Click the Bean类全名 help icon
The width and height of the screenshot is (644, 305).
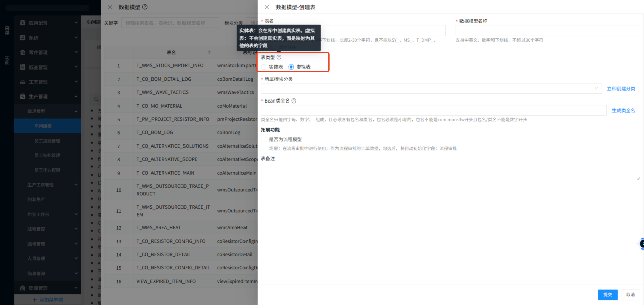coord(293,100)
